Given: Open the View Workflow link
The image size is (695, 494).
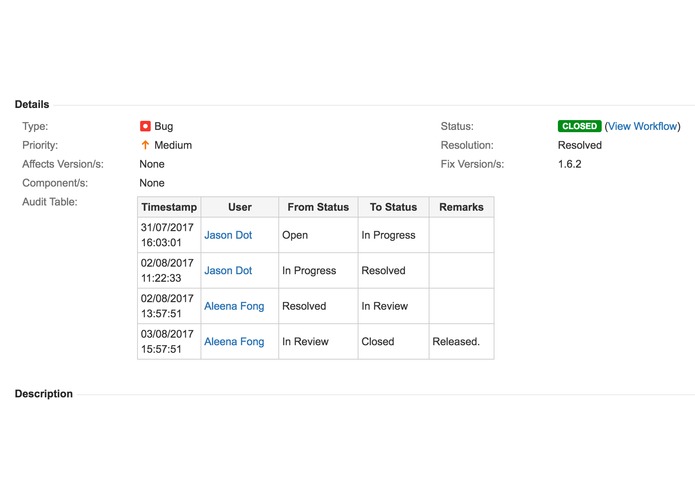Looking at the screenshot, I should [642, 126].
